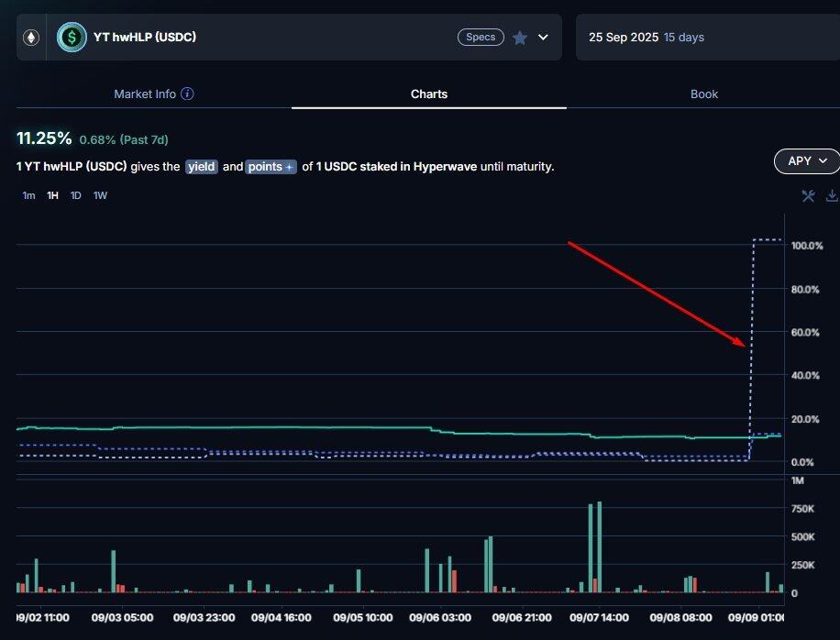
Task: Switch to the Market Info tab
Action: coord(154,94)
